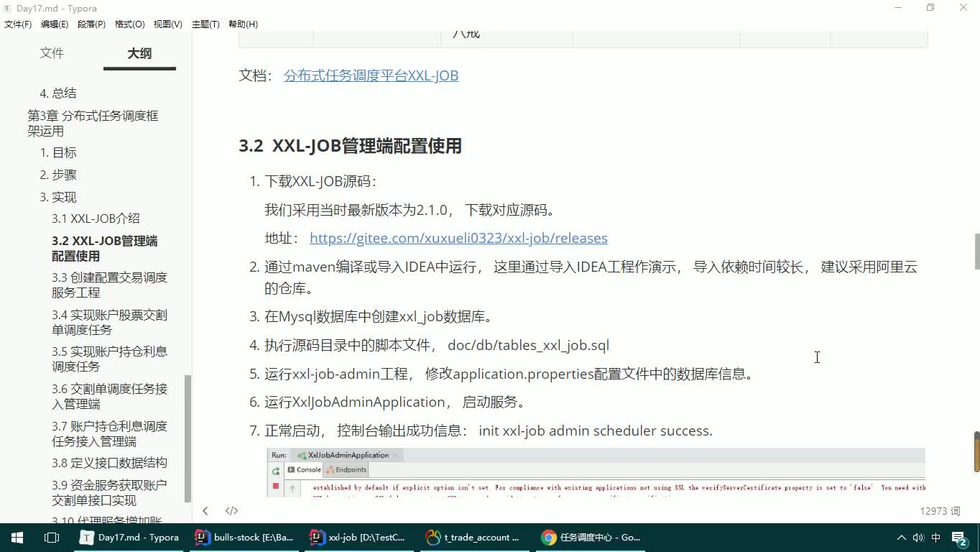The image size is (980, 552).
Task: Switch to bulls-stock IntelliJ taskbar window
Action: [245, 537]
